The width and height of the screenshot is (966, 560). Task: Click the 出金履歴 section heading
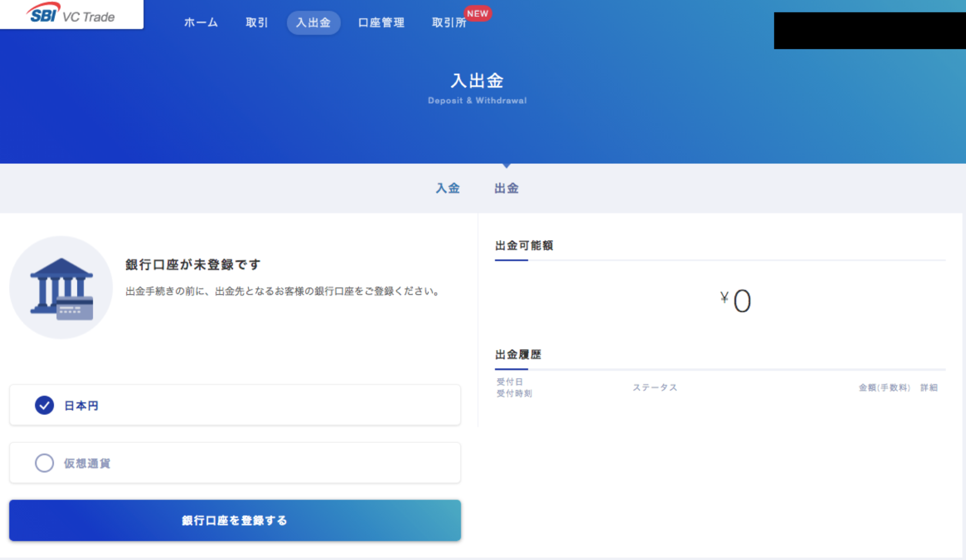(518, 354)
